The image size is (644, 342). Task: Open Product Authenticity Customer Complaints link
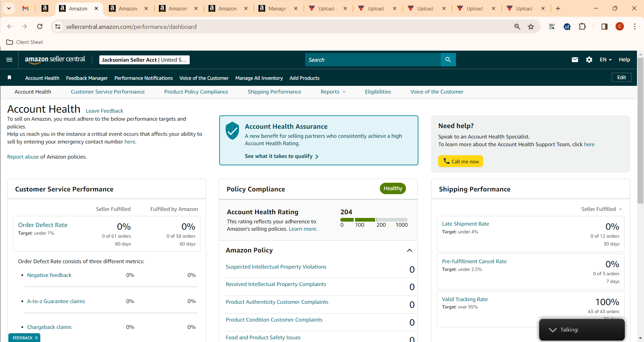[277, 302]
